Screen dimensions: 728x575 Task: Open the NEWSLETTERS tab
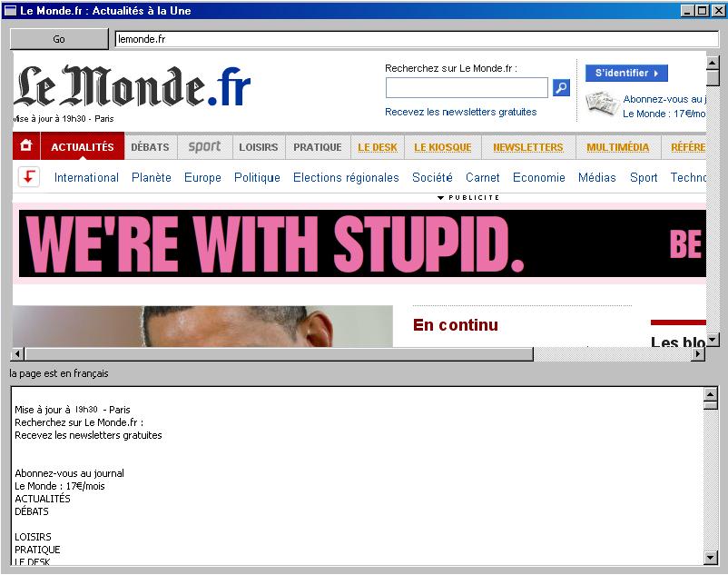pyautogui.click(x=528, y=147)
